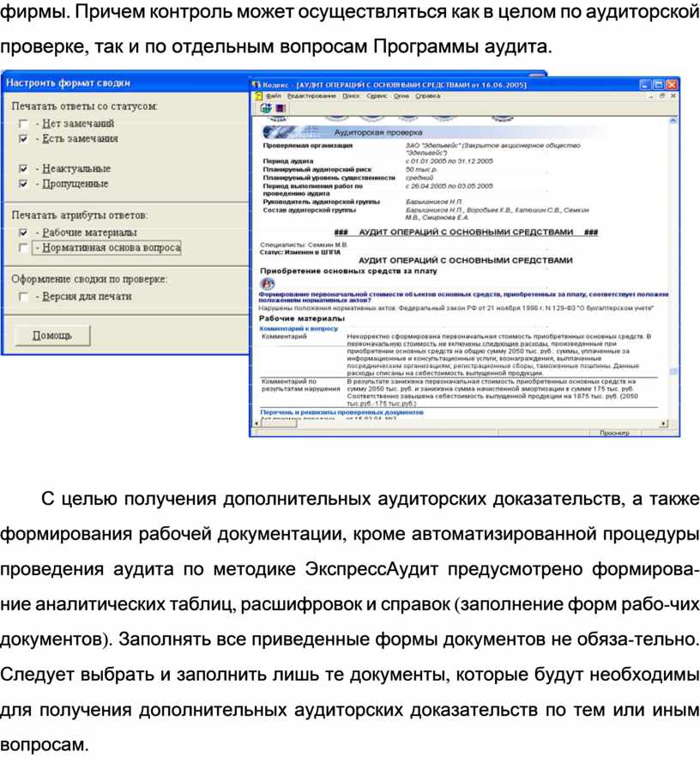
Task: Click 'Планируемый аудиторский риск' label
Action: [317, 169]
